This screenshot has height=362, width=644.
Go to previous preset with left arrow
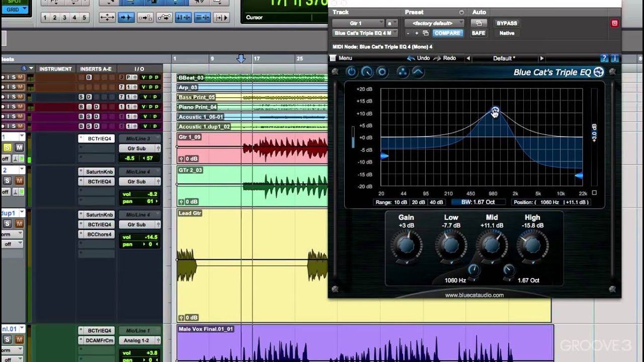(468, 58)
